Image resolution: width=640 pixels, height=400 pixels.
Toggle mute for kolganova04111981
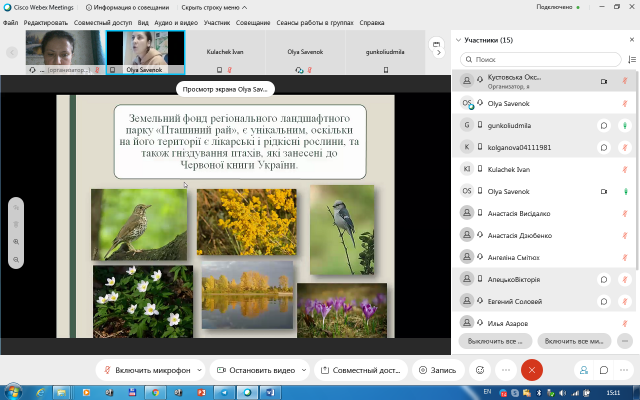tap(625, 147)
